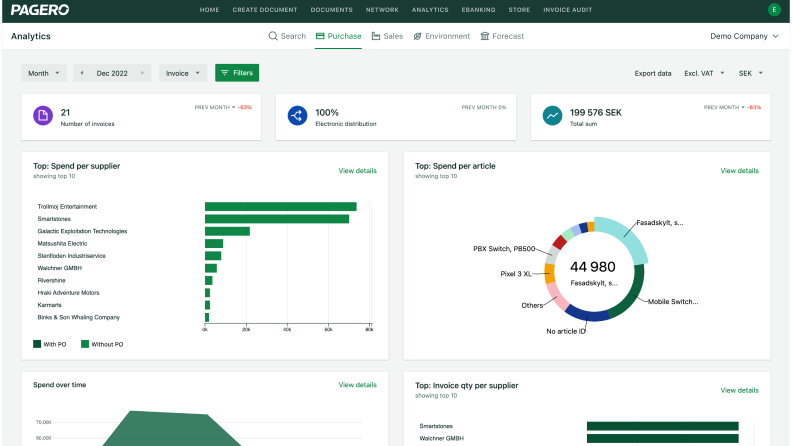This screenshot has width=792, height=446.
Task: Click the teal total sum trend icon
Action: click(551, 116)
